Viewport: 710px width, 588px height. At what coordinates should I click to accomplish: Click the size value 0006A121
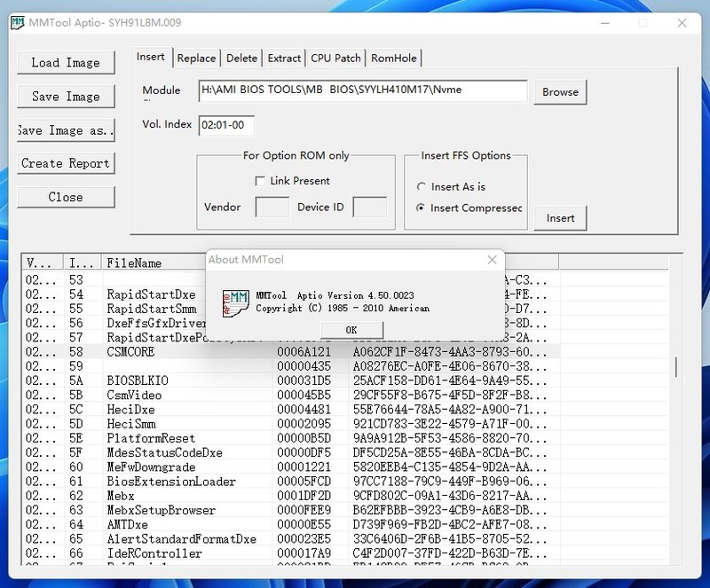coord(304,352)
